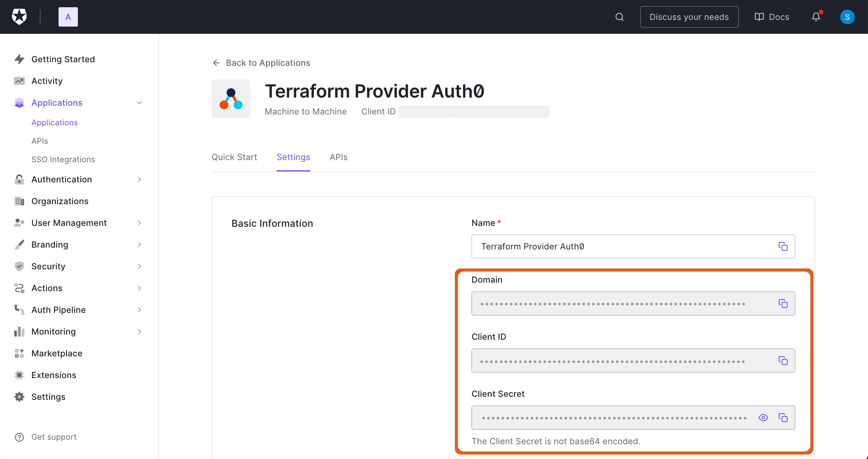Open Get support link
Image resolution: width=868 pixels, height=459 pixels.
point(54,437)
